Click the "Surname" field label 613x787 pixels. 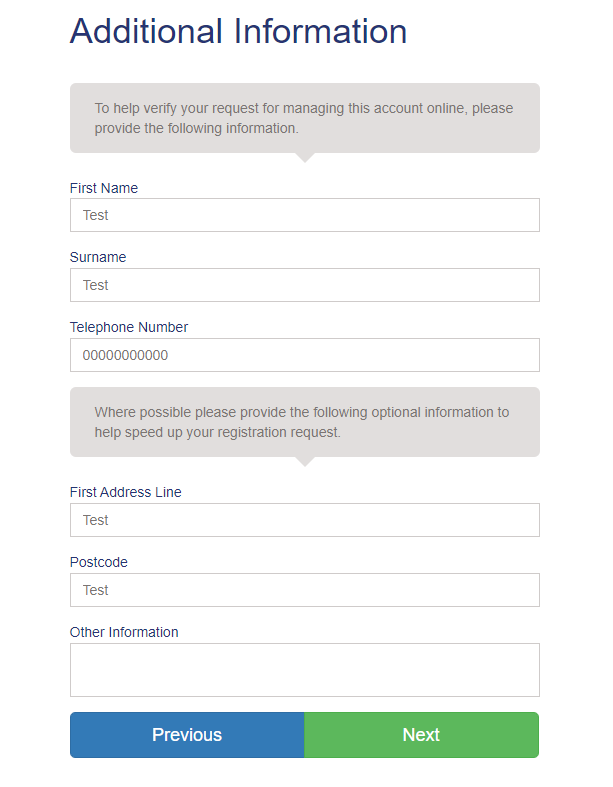[x=98, y=257]
